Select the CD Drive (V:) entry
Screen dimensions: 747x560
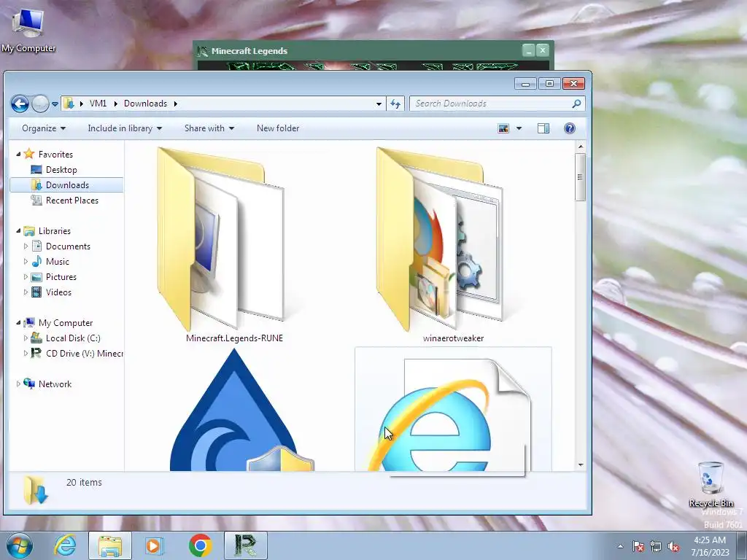click(84, 354)
